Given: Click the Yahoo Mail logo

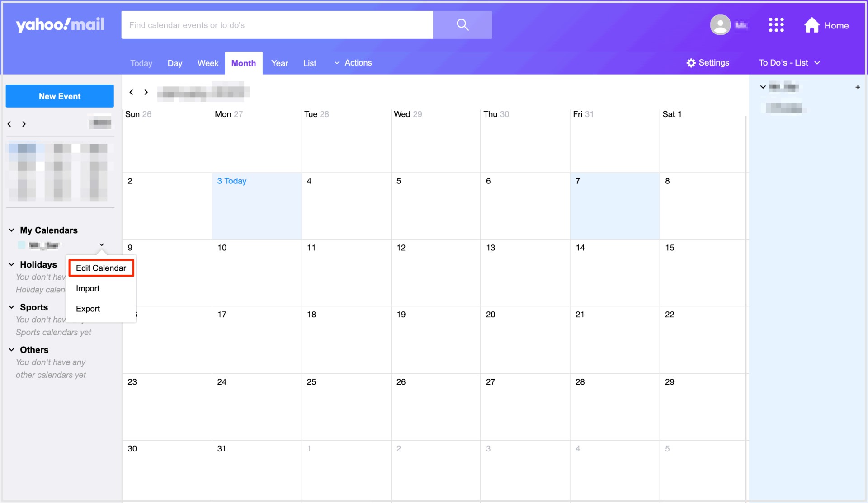Looking at the screenshot, I should (x=60, y=24).
